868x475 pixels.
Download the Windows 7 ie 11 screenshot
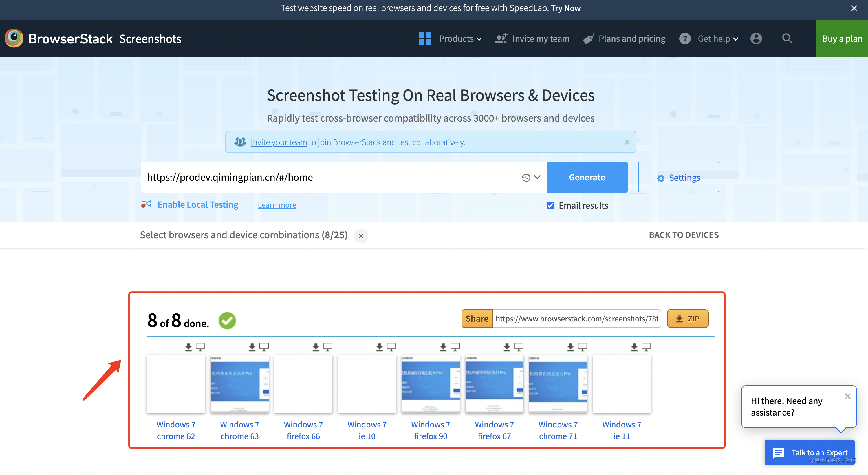[x=634, y=347]
